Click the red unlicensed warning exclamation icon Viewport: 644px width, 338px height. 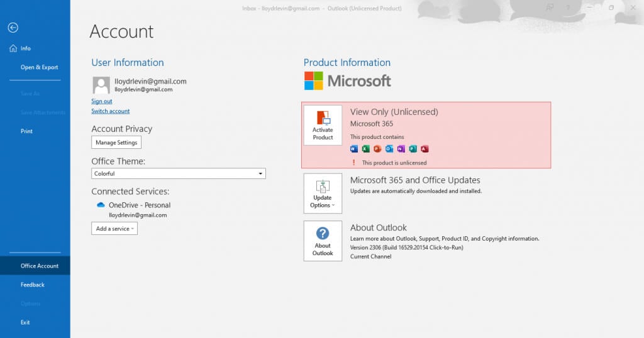(353, 163)
